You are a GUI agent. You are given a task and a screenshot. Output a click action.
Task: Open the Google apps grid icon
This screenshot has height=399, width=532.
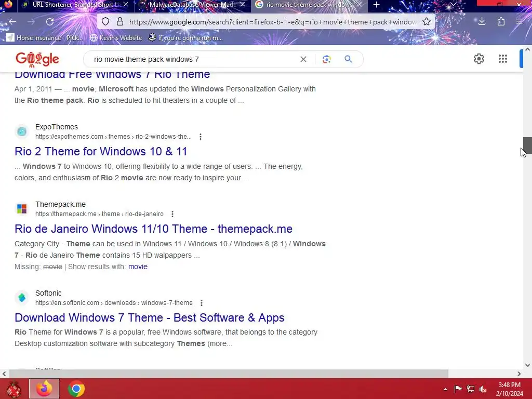coord(503,59)
